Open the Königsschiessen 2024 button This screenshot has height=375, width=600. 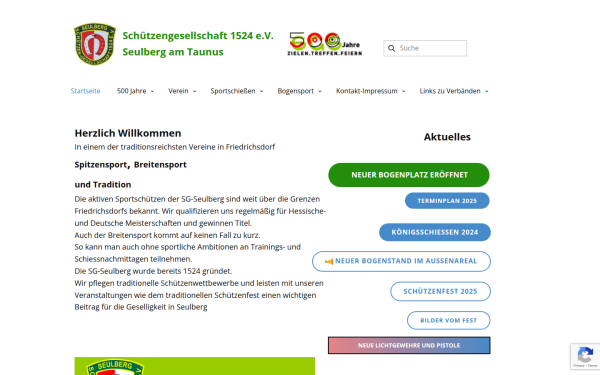(x=435, y=232)
